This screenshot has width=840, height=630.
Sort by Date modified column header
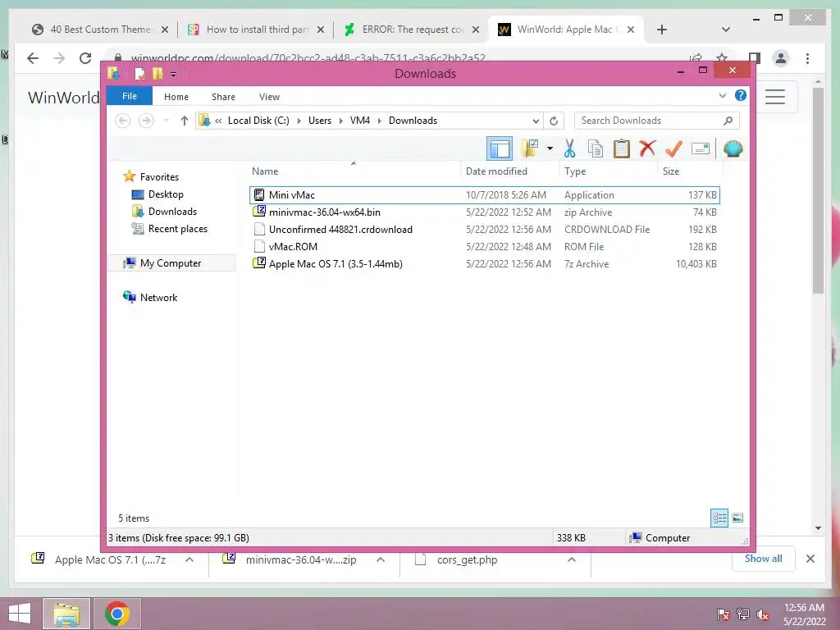[509, 171]
